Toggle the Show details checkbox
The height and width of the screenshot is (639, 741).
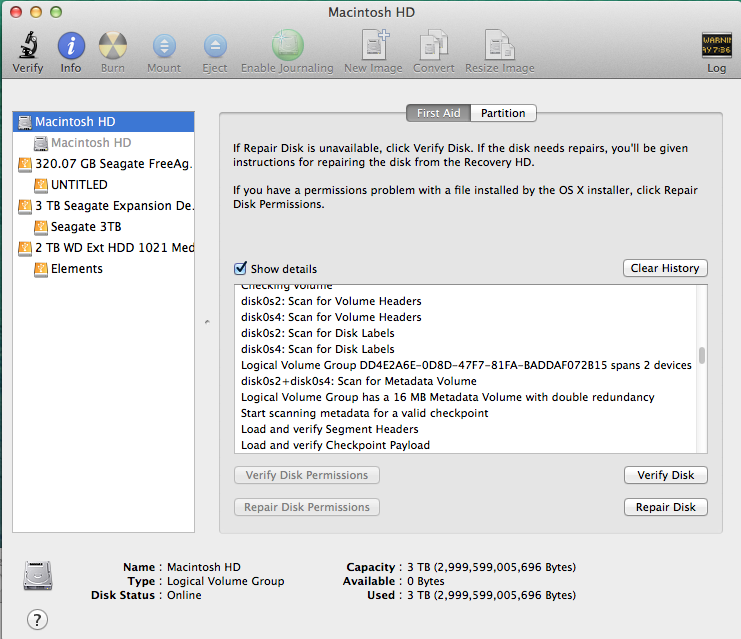click(x=241, y=268)
